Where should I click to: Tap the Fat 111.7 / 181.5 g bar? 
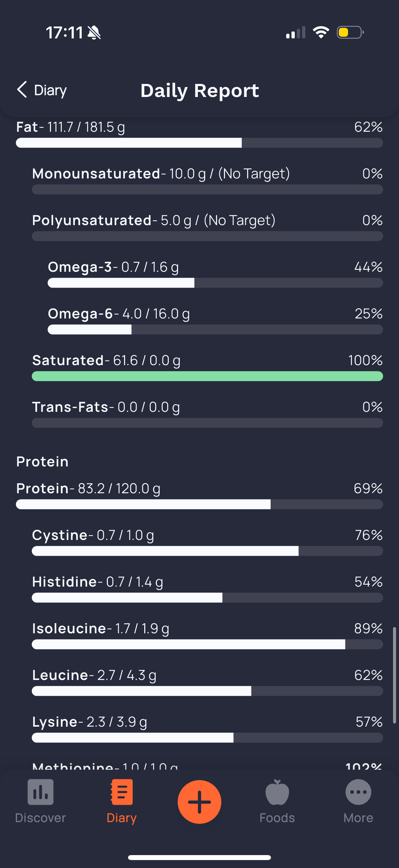click(199, 143)
